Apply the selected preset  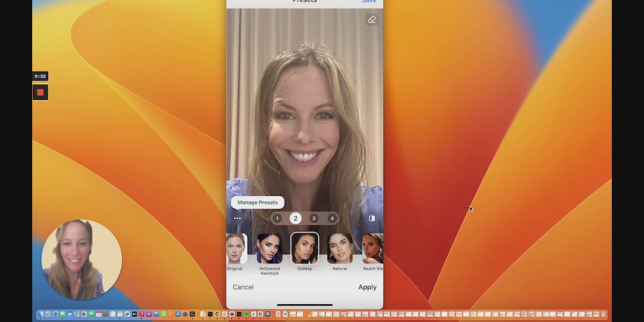click(x=367, y=287)
